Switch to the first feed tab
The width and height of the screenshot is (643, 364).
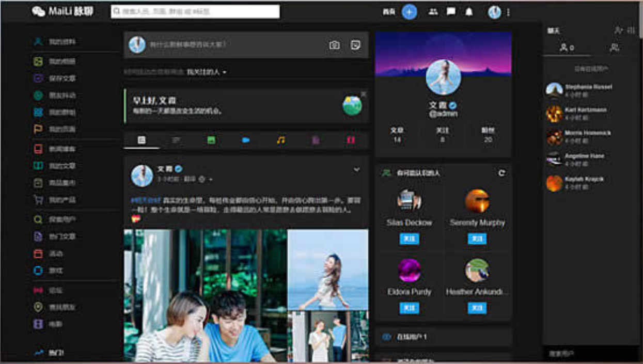point(141,139)
